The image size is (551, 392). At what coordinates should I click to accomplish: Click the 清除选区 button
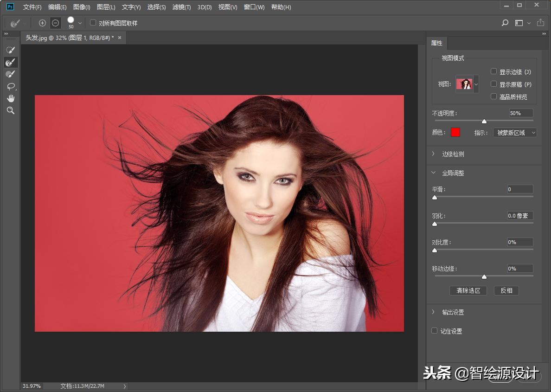click(468, 290)
